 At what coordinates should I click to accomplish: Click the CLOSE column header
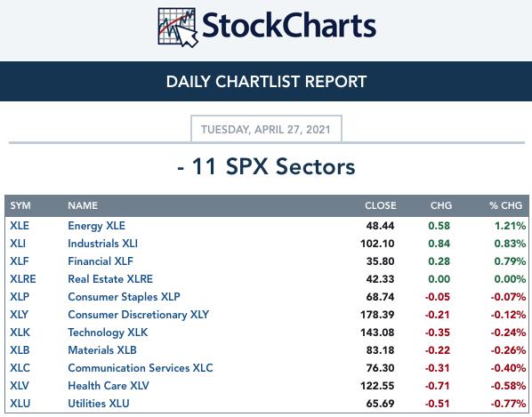381,205
